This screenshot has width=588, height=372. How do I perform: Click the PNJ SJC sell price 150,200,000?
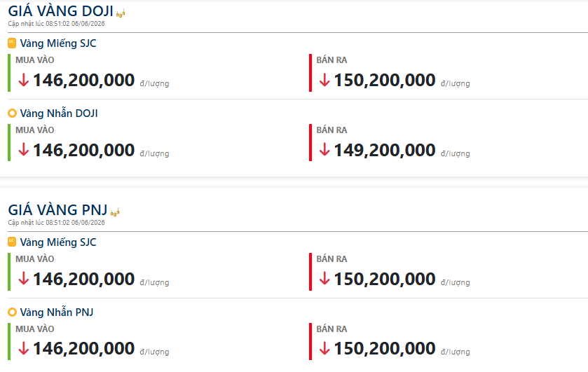pos(384,279)
